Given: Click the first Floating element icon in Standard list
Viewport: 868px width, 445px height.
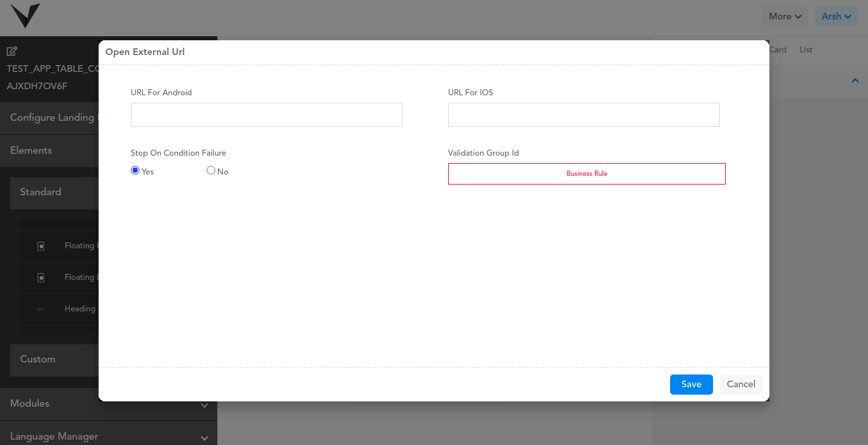Looking at the screenshot, I should (41, 246).
